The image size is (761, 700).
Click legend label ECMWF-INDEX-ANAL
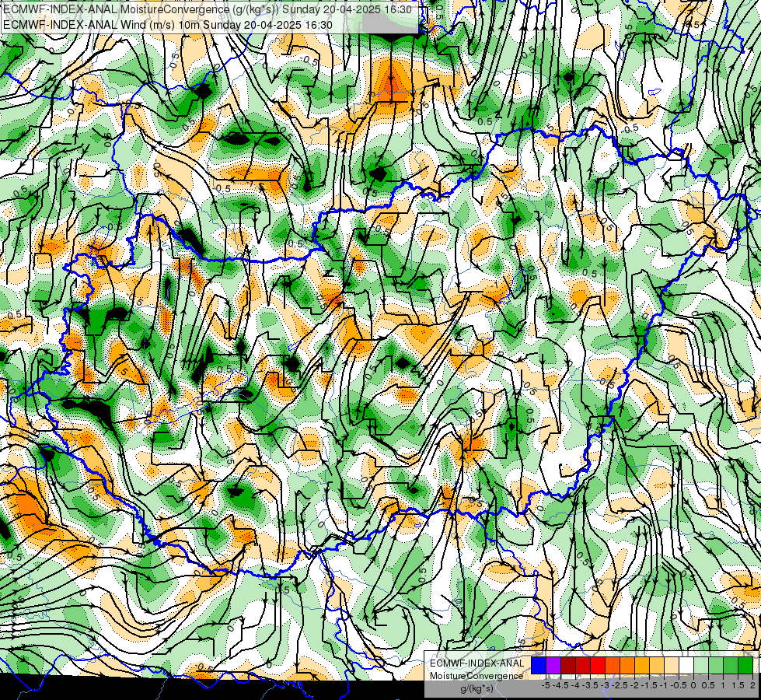pyautogui.click(x=476, y=663)
